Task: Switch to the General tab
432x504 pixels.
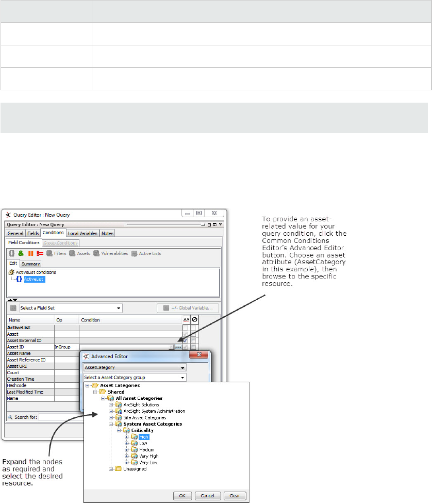Action: click(15, 233)
